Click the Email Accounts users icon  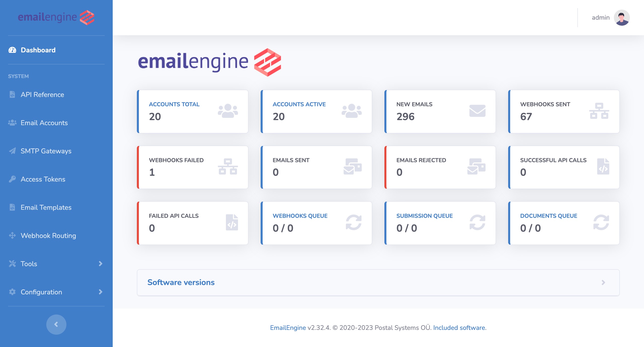(12, 123)
